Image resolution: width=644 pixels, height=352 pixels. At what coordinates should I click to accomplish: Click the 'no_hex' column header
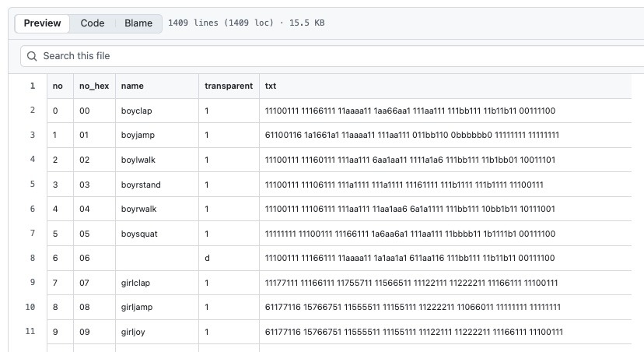tap(94, 86)
